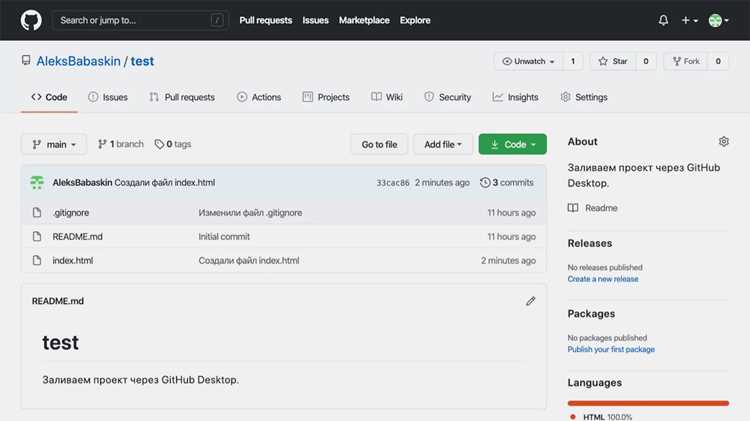The height and width of the screenshot is (421, 750).
Task: Open the Unwatch dropdown
Action: tap(529, 61)
